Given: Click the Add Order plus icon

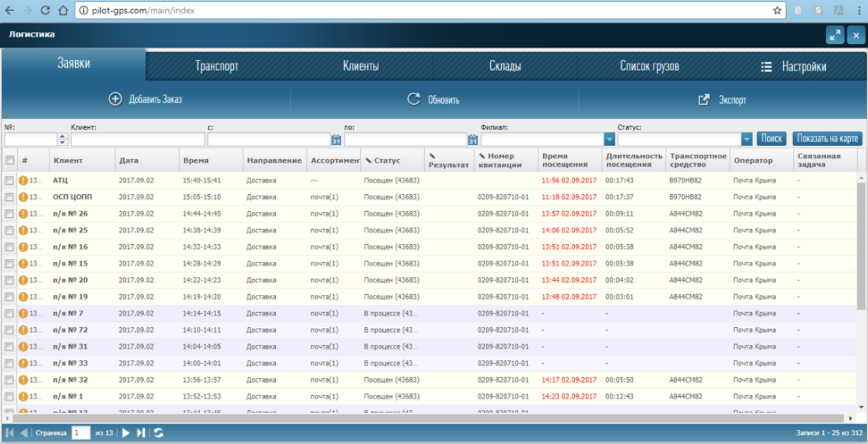Looking at the screenshot, I should (x=115, y=99).
